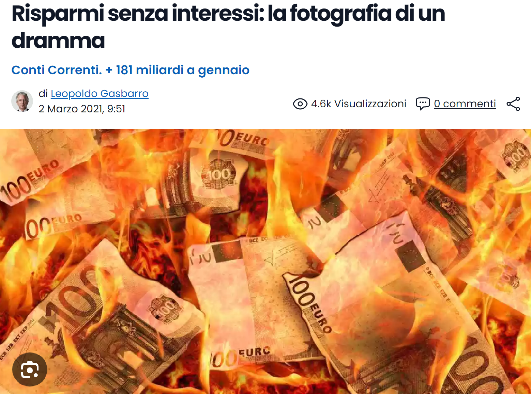Click the "di" text before the author name
This screenshot has width=532, height=394.
click(43, 94)
